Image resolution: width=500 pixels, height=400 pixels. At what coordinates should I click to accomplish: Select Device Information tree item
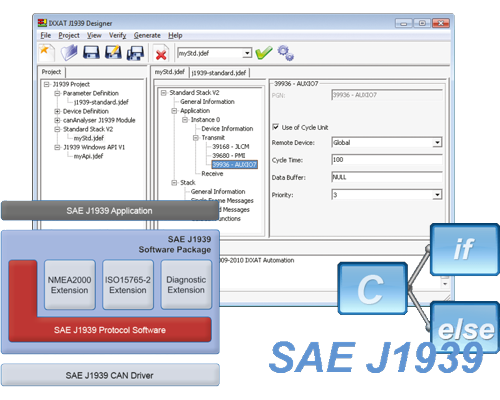click(x=227, y=129)
